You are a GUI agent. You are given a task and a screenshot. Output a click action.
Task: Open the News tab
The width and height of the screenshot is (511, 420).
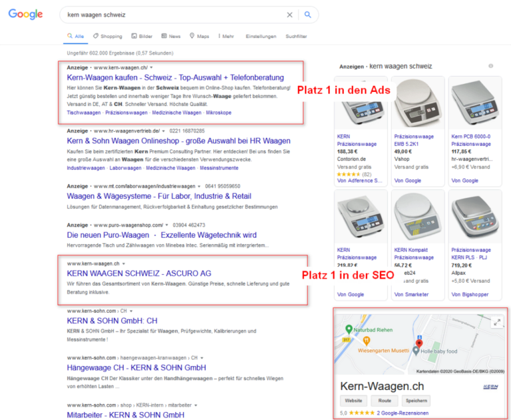coord(171,36)
